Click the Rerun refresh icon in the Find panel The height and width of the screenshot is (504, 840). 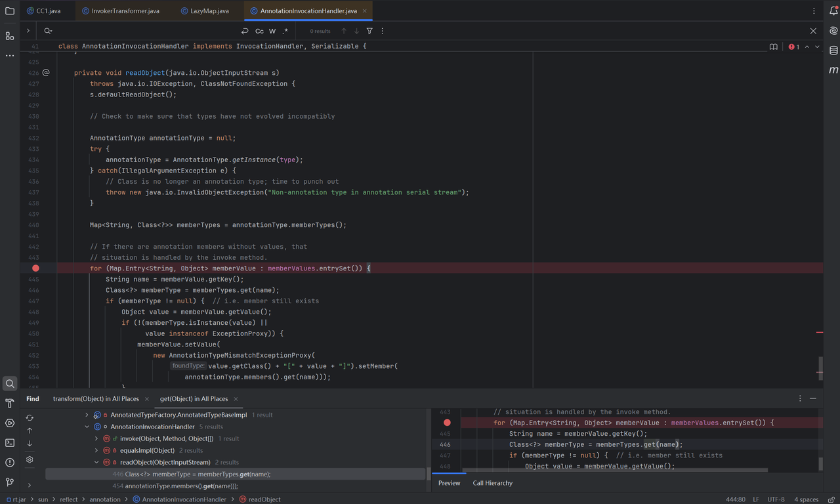[x=30, y=417]
